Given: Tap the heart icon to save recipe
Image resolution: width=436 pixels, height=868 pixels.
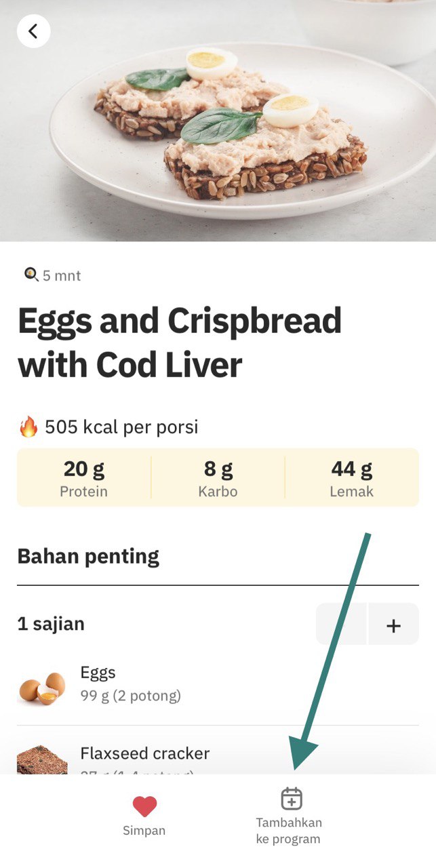Looking at the screenshot, I should click(144, 806).
